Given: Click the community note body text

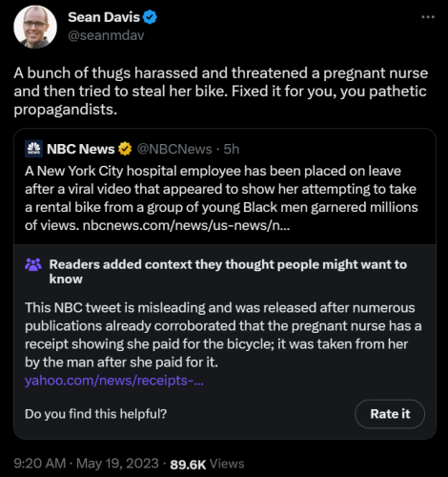Looking at the screenshot, I should coord(223,335).
